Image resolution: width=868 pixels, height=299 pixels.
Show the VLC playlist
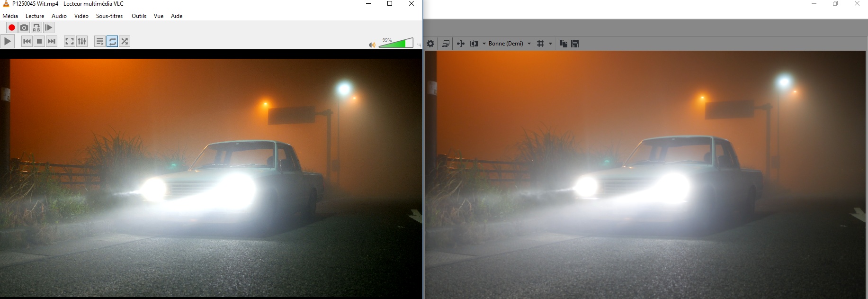[100, 41]
